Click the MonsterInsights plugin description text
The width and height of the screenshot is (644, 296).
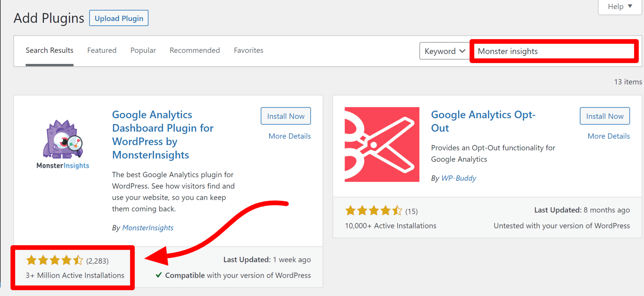pyautogui.click(x=173, y=192)
